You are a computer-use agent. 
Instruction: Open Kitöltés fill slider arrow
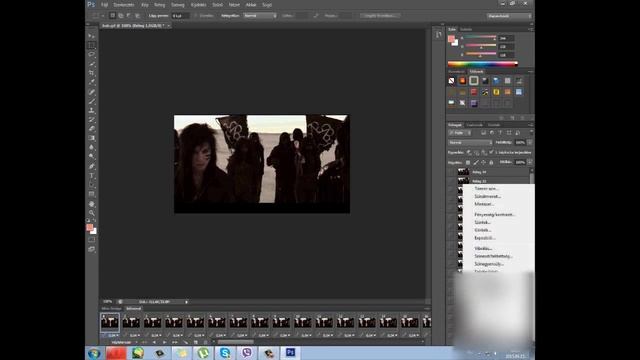click(x=529, y=162)
